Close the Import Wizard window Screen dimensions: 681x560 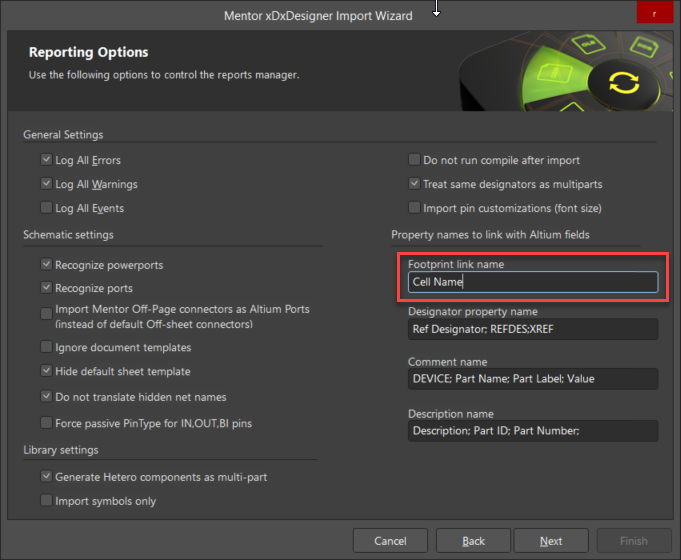pos(655,12)
